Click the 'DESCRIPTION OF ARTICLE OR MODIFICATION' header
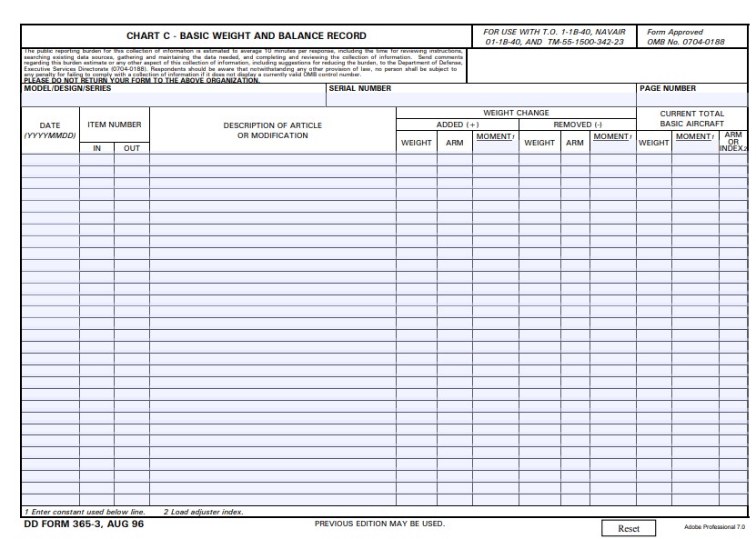Screen dimensions: 756x539 pos(272,131)
